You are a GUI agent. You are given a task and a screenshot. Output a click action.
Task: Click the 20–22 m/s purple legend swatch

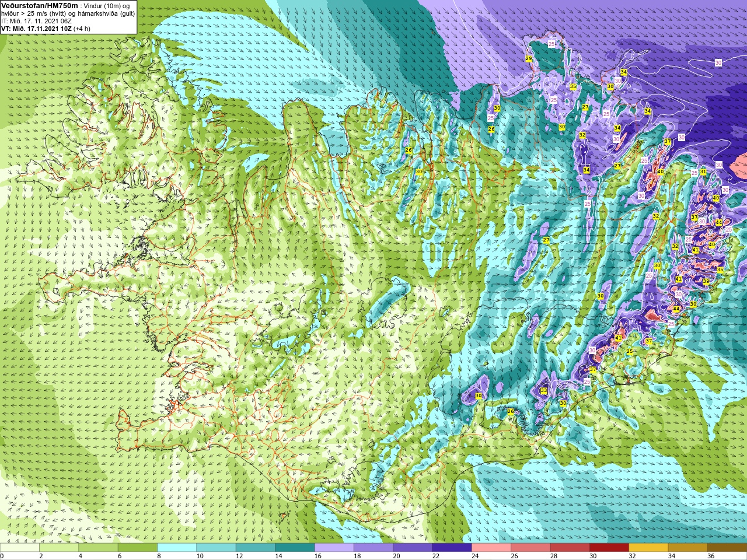click(x=413, y=548)
